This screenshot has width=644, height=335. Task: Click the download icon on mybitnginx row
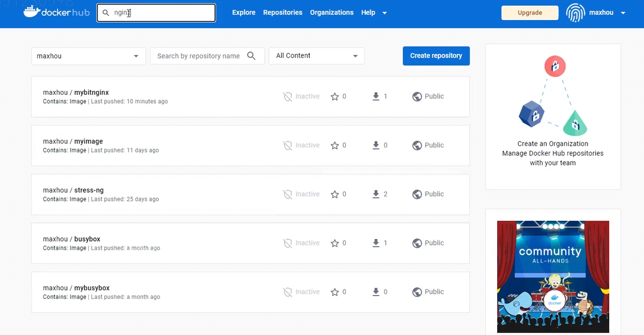point(376,97)
